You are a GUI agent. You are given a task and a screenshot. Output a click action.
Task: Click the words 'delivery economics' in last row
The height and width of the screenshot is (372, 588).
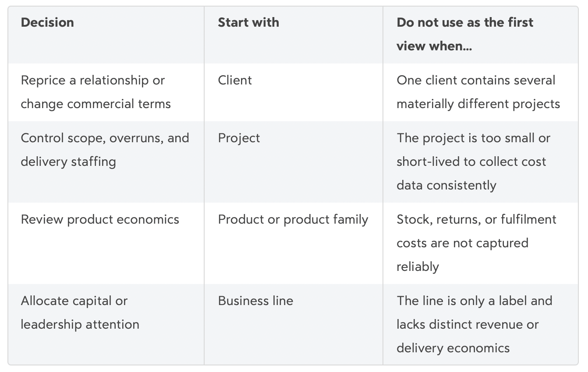[x=453, y=348]
